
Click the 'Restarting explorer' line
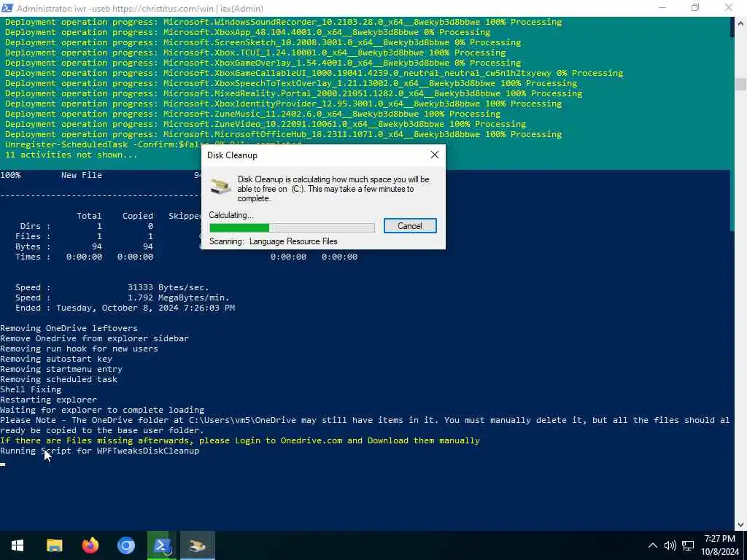49,400
